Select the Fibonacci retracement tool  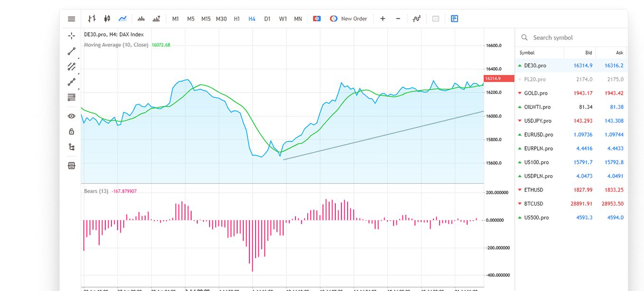pos(72,97)
